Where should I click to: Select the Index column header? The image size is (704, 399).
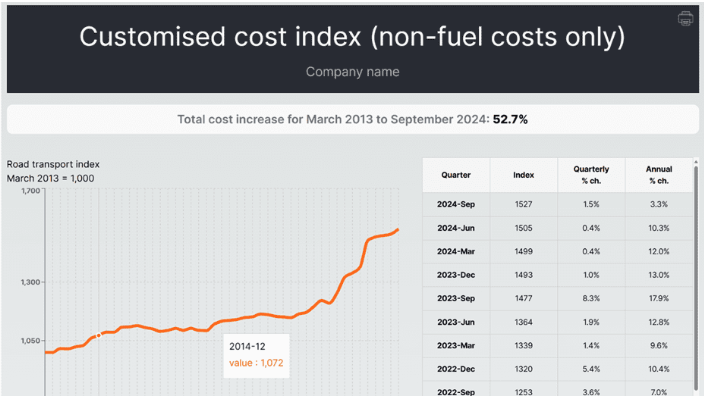524,175
